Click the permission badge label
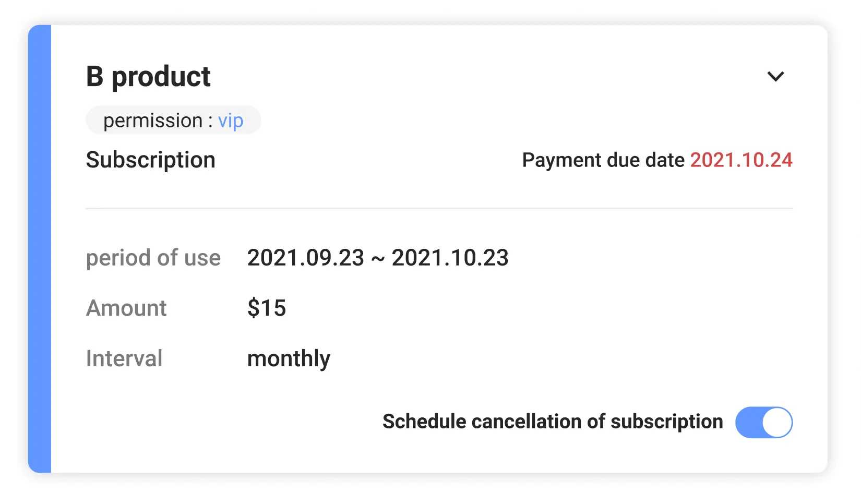This screenshot has width=861, height=504. [x=173, y=121]
